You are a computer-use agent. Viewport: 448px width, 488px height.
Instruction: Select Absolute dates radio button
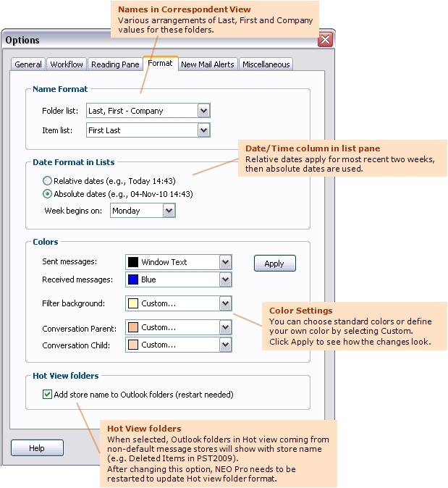pos(47,194)
